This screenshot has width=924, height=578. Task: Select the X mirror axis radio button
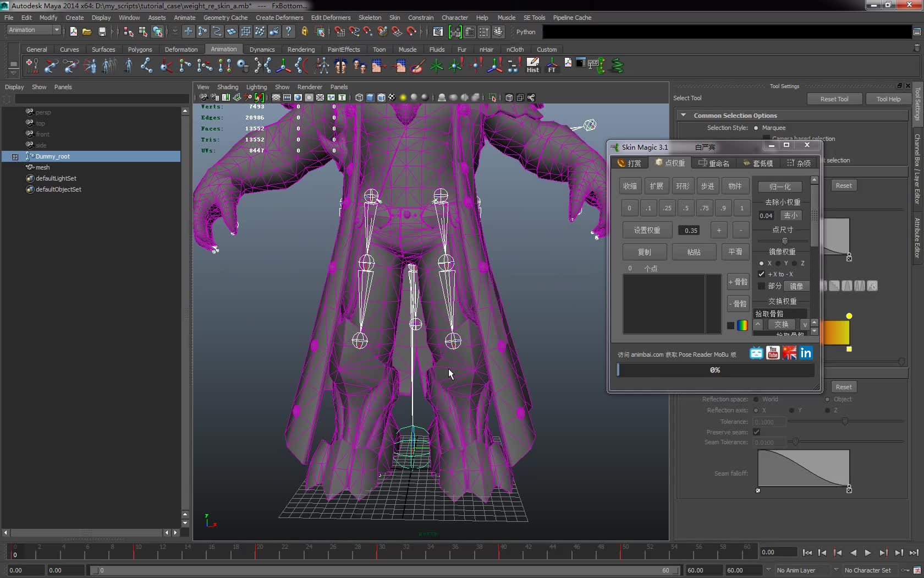pyautogui.click(x=761, y=263)
